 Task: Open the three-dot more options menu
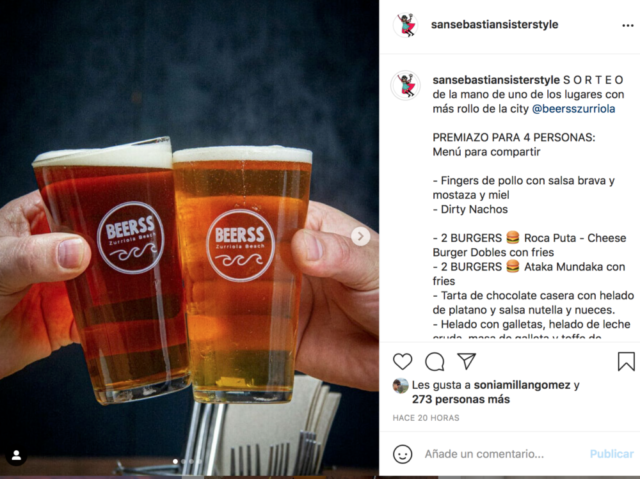pyautogui.click(x=628, y=25)
